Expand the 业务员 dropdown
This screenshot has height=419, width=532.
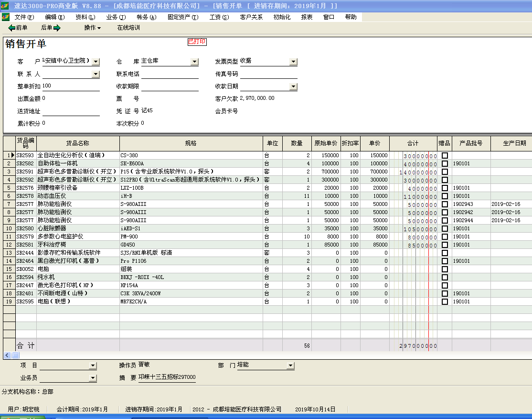click(93, 378)
